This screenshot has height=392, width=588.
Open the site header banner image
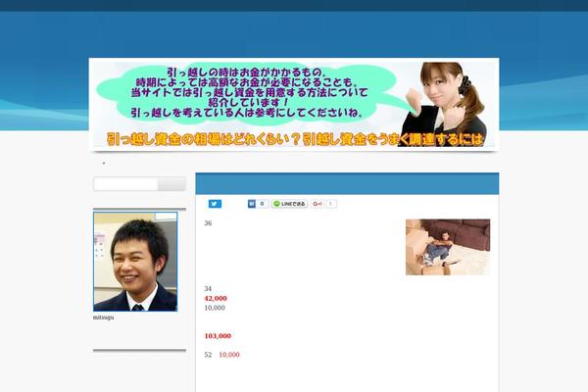(x=294, y=105)
